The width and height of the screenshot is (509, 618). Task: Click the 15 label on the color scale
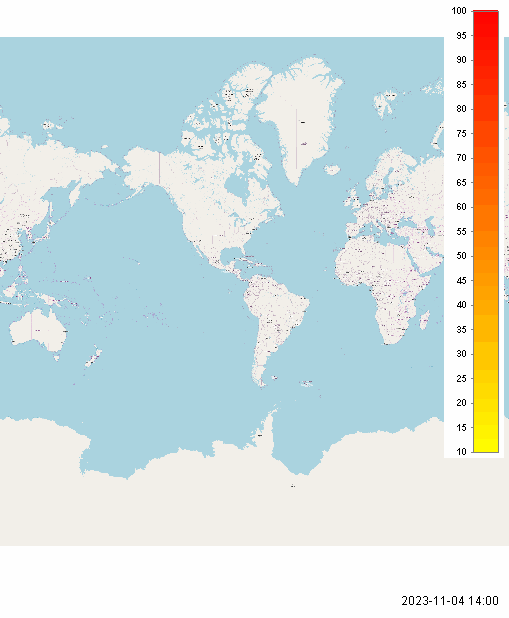[461, 427]
